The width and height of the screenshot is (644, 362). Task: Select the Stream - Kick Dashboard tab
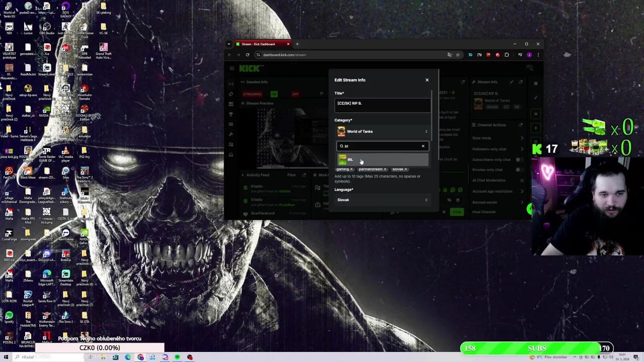pos(262,44)
